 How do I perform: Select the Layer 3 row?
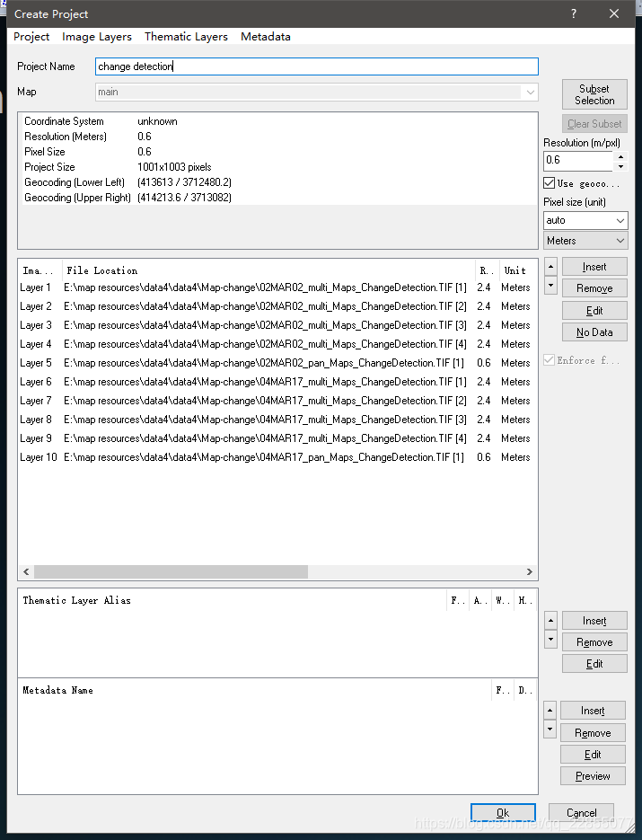[276, 325]
